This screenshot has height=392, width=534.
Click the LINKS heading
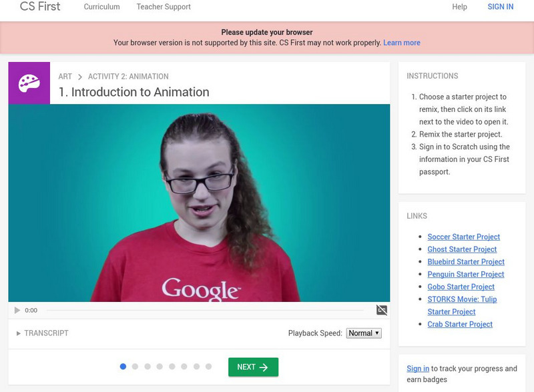[x=417, y=216]
